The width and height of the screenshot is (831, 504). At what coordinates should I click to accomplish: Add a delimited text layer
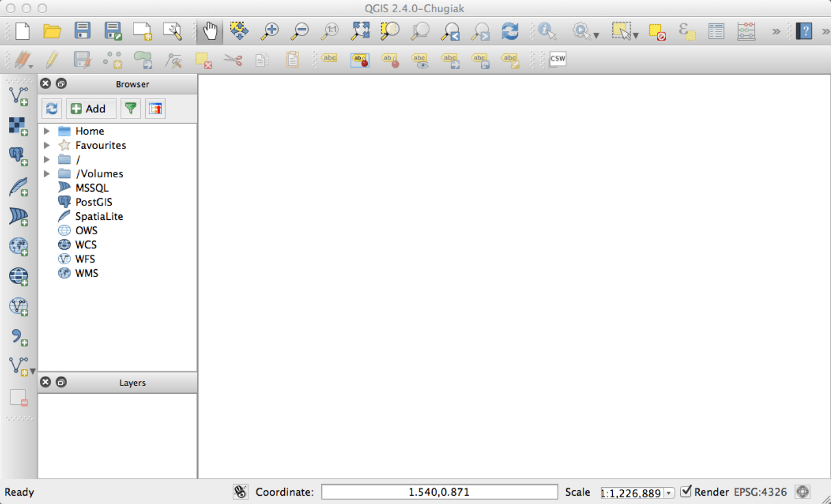point(19,336)
